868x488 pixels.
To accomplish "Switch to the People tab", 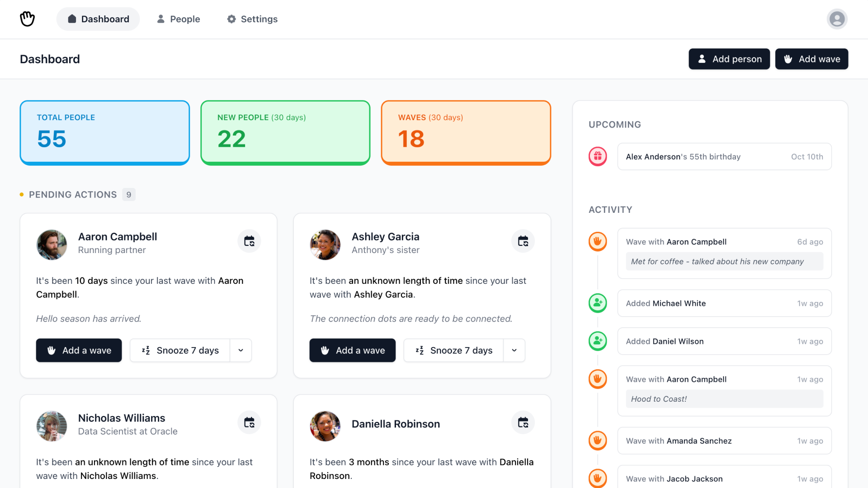I will pos(178,19).
